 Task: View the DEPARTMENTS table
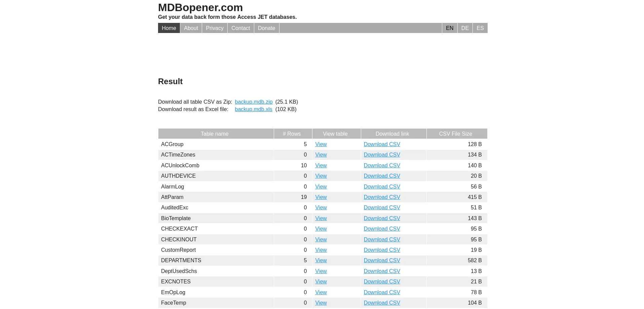(321, 260)
